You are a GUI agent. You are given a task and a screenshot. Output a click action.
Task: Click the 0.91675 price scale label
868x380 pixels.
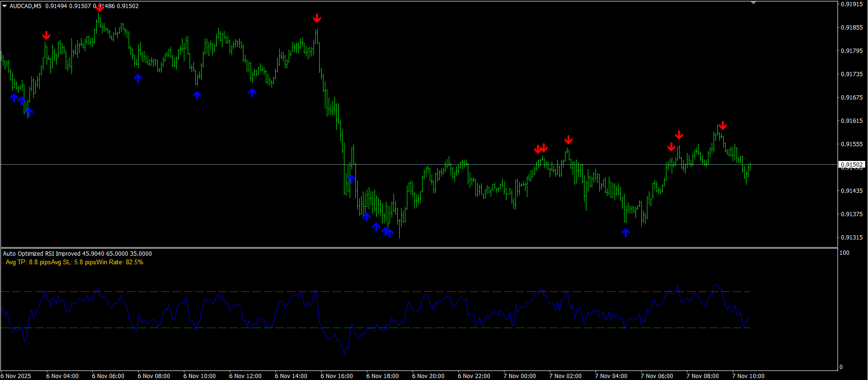(x=852, y=97)
